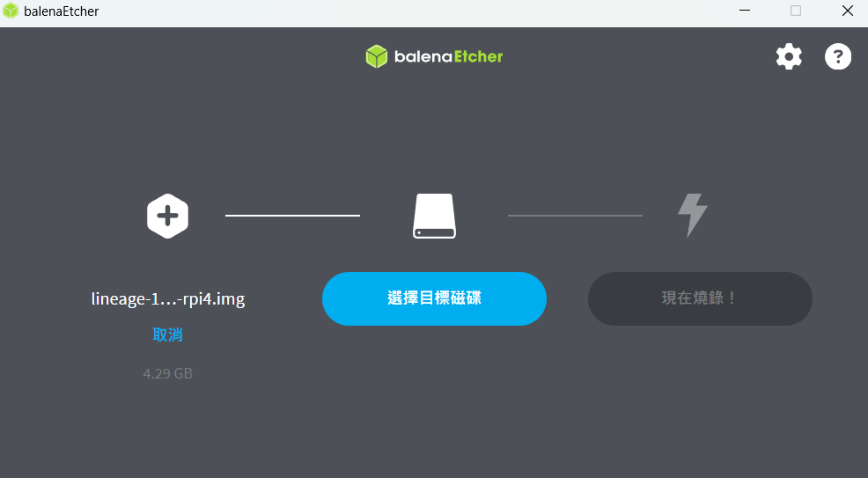Click the green "Etcher" word in header logo

478,56
